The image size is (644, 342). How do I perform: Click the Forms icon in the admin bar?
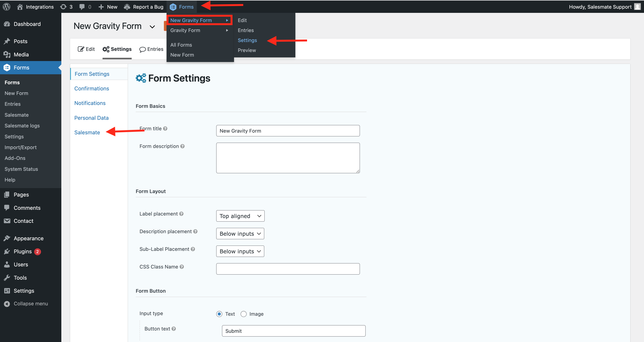173,7
